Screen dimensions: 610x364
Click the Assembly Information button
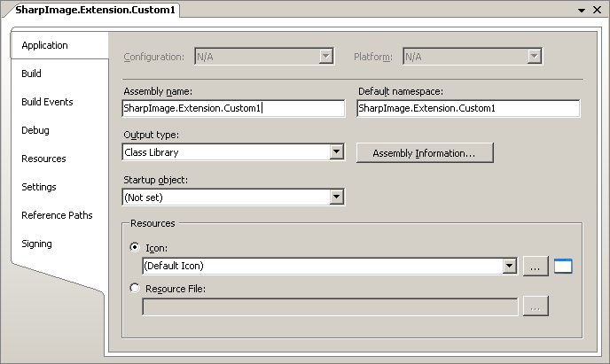coord(424,153)
